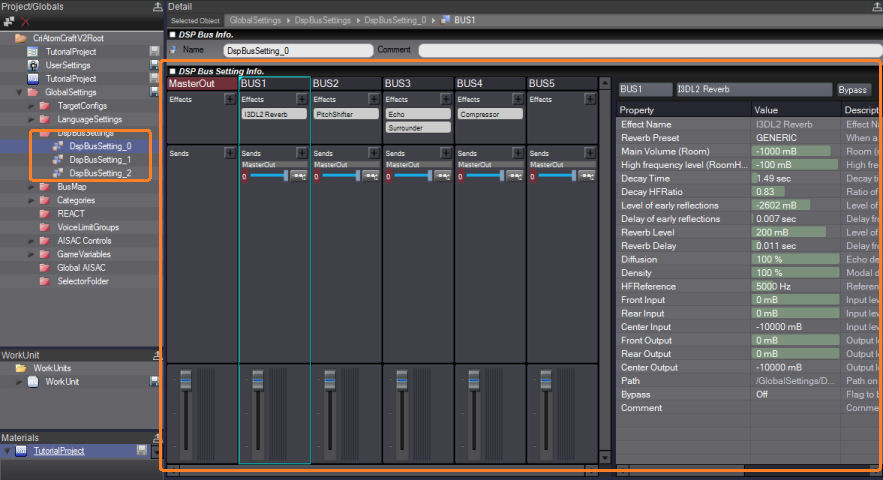Click the pin icon of the Project/Globals panel
This screenshot has height=480, width=883.
pyautogui.click(x=158, y=7)
